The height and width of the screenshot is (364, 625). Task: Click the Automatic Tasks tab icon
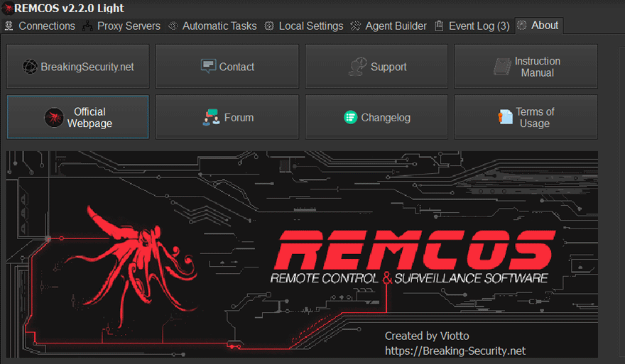pyautogui.click(x=173, y=26)
